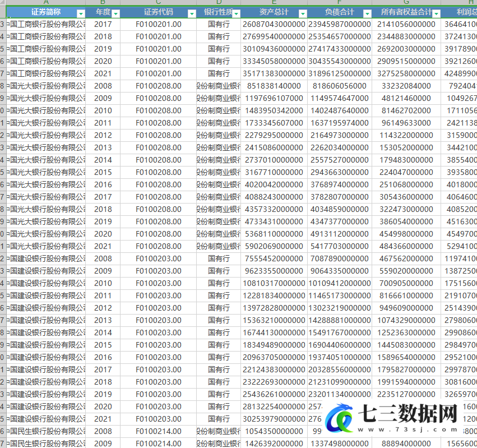Select cell with value 7555452000000
Image resolution: width=477 pixels, height=448 pixels.
click(x=274, y=258)
